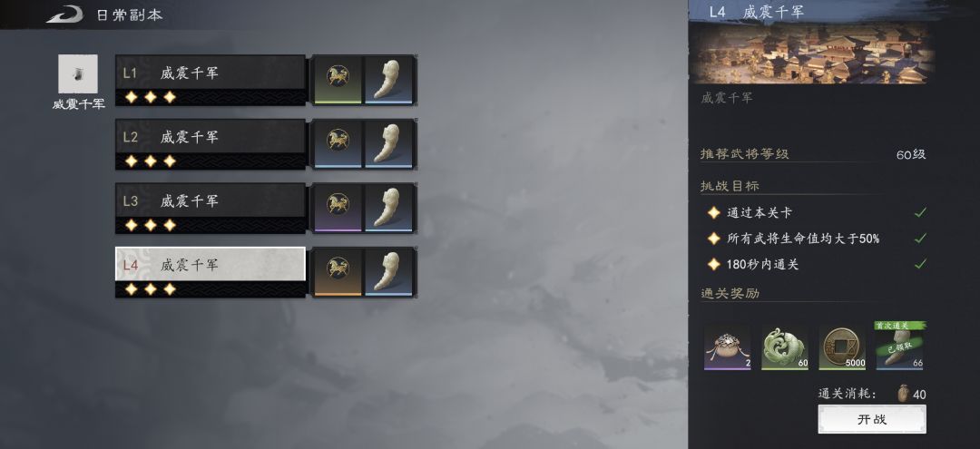Click the checkmark for 180秒内通关 objective

pyautogui.click(x=919, y=264)
